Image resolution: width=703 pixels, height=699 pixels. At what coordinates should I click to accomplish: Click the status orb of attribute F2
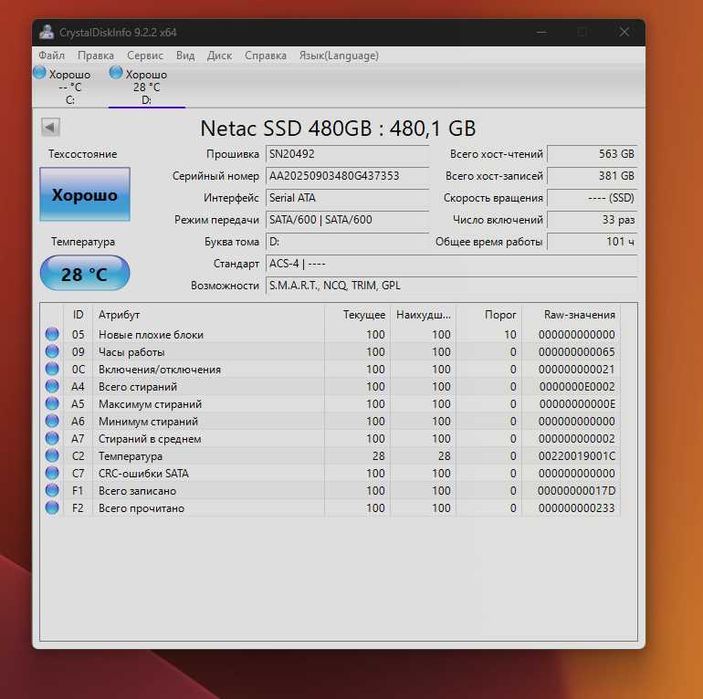point(52,508)
